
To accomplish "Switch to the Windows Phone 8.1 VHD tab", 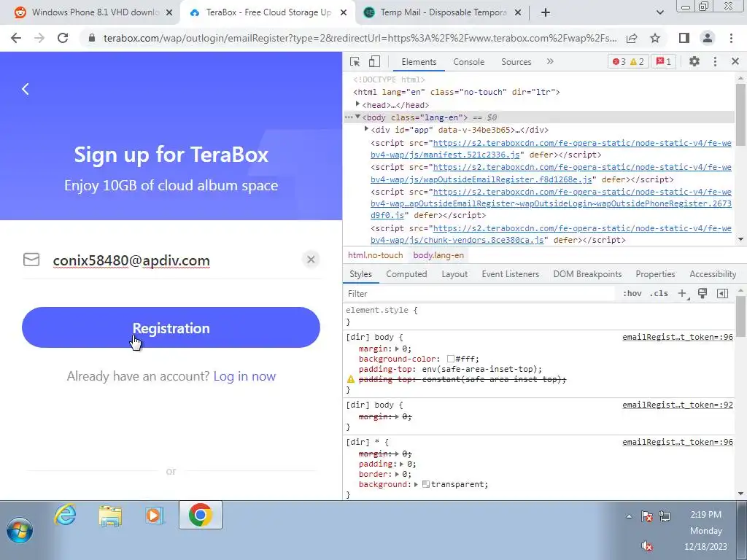I will tap(90, 12).
